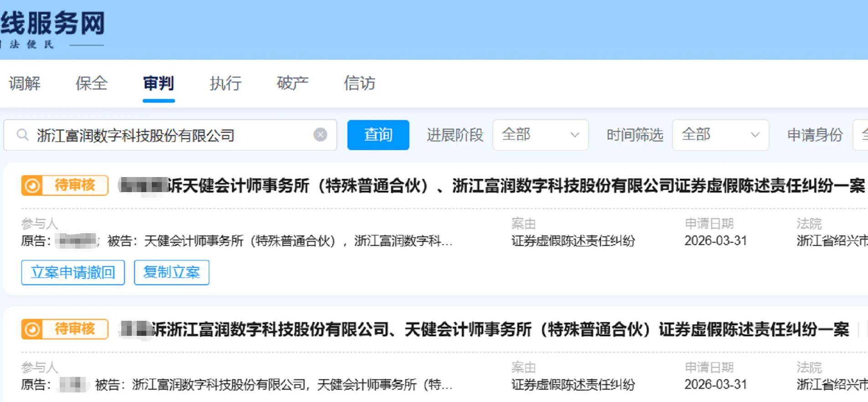
Task: Click the second case's date 2026-03-31
Action: [716, 385]
